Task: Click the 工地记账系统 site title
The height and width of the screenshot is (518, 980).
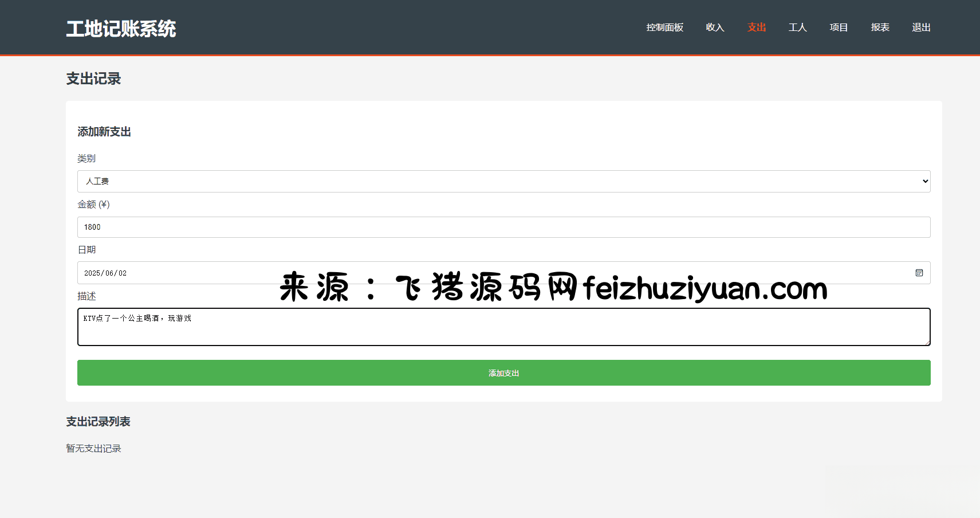Action: click(121, 28)
